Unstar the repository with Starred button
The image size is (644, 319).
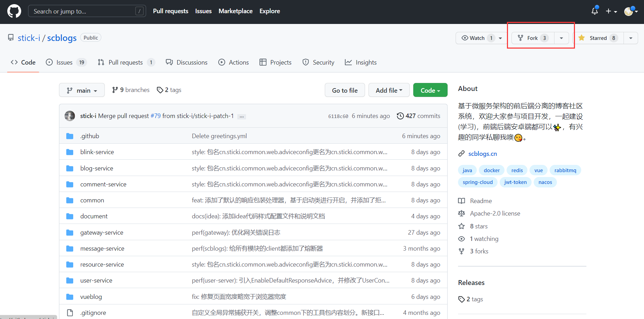(x=599, y=38)
